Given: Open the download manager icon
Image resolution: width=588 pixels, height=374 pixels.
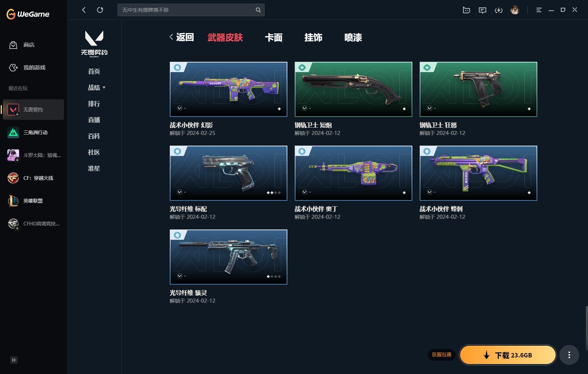Looking at the screenshot, I should pos(498,10).
